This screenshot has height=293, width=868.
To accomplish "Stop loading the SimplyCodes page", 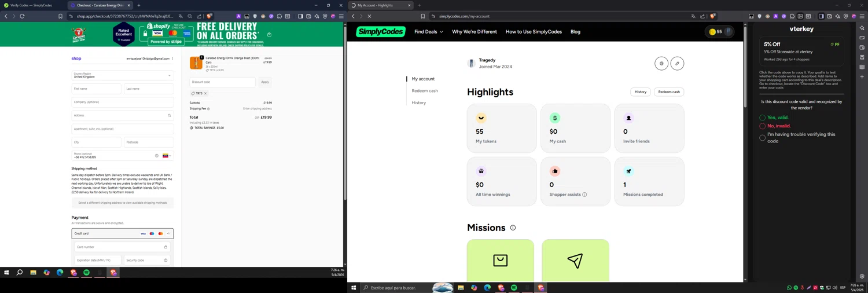I will point(369,16).
